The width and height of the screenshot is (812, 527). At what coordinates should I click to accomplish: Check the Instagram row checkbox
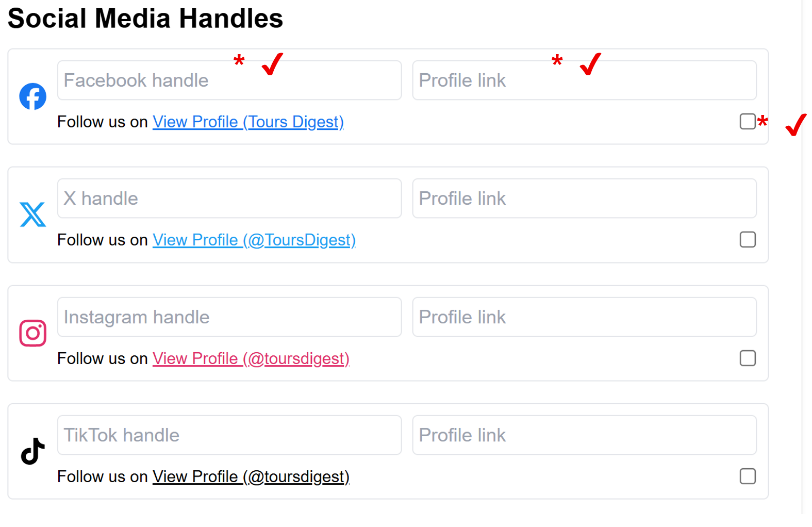pos(747,358)
